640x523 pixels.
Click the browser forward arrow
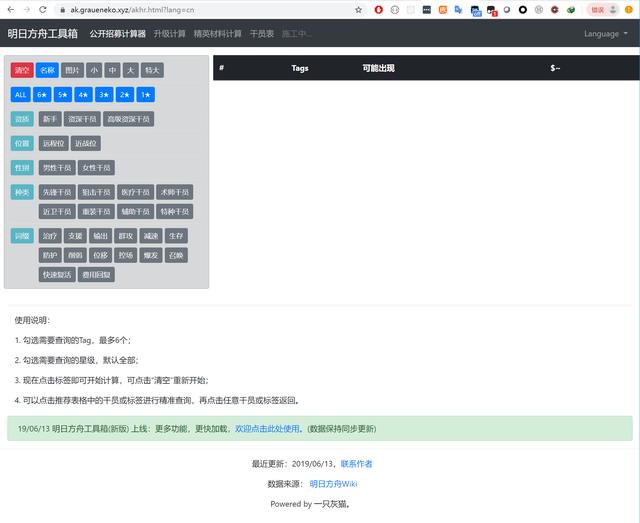25,9
